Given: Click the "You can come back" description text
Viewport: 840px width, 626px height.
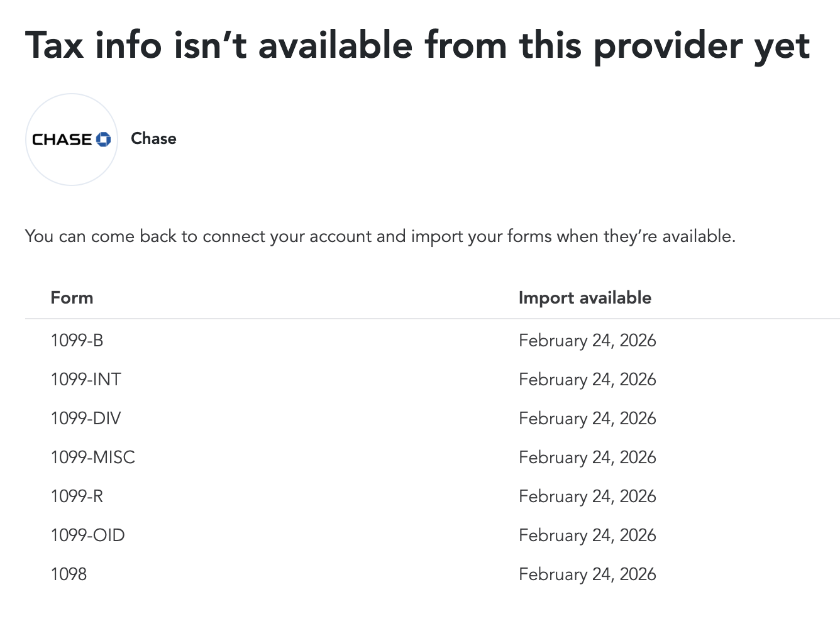Looking at the screenshot, I should [x=380, y=236].
